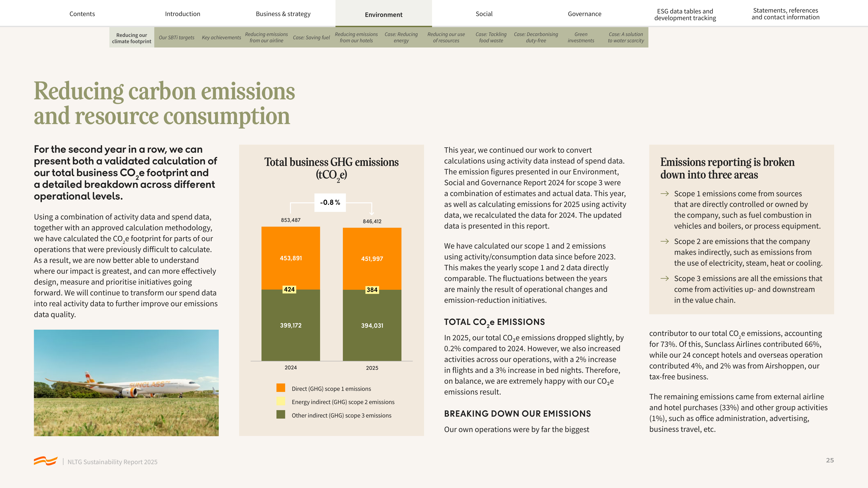Open Statements, references and contact information
The height and width of the screenshot is (488, 868).
(786, 14)
